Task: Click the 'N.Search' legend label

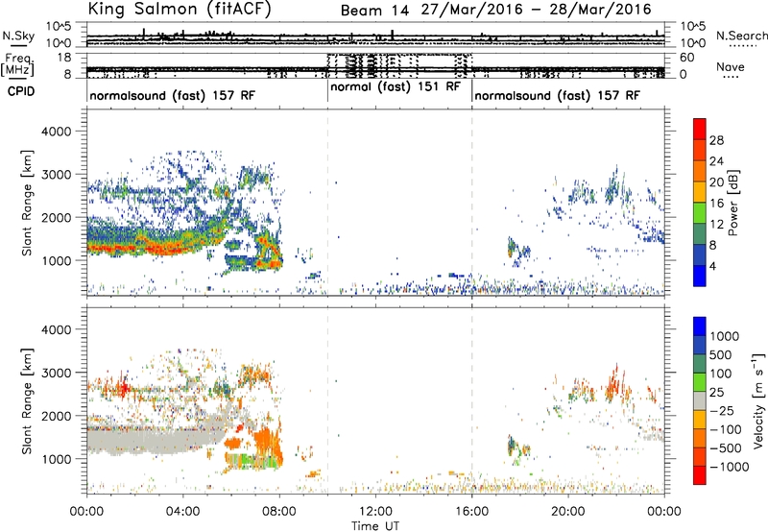Action: click(x=741, y=36)
